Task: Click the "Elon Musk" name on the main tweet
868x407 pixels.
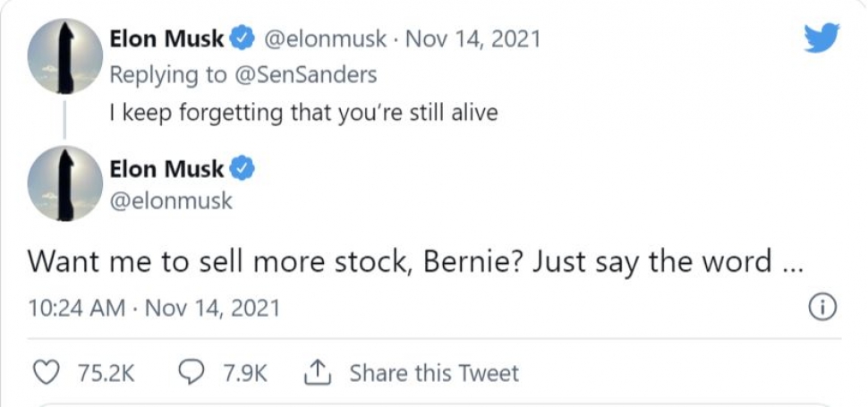Action: point(166,167)
